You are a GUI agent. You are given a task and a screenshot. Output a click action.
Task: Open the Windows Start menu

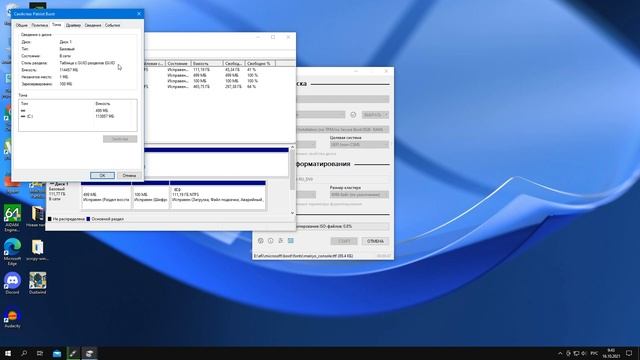pos(8,353)
